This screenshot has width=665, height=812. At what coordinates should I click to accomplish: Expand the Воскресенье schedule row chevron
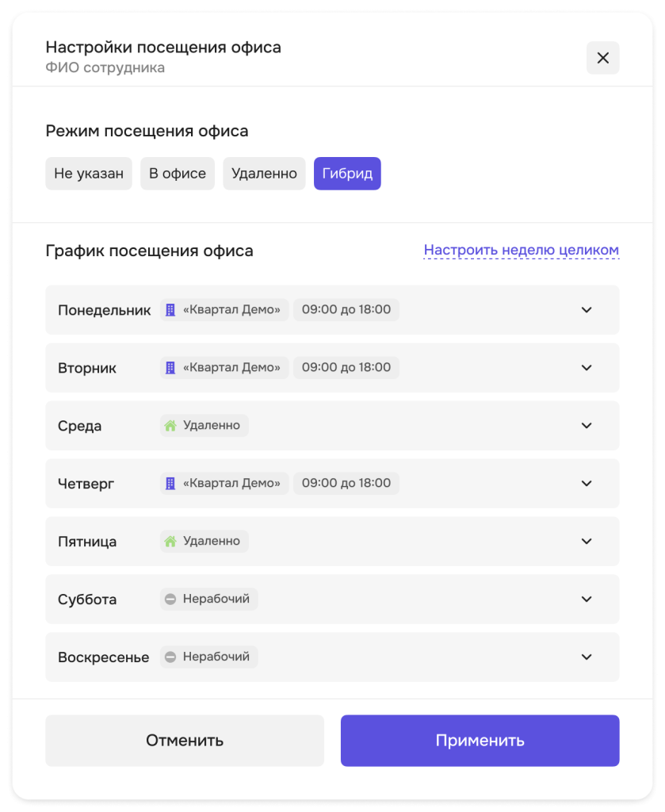pos(587,657)
